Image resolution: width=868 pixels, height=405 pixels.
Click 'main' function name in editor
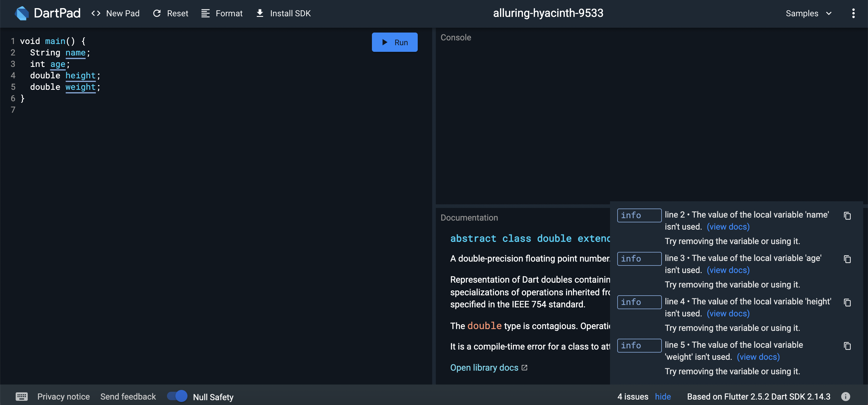pyautogui.click(x=55, y=41)
